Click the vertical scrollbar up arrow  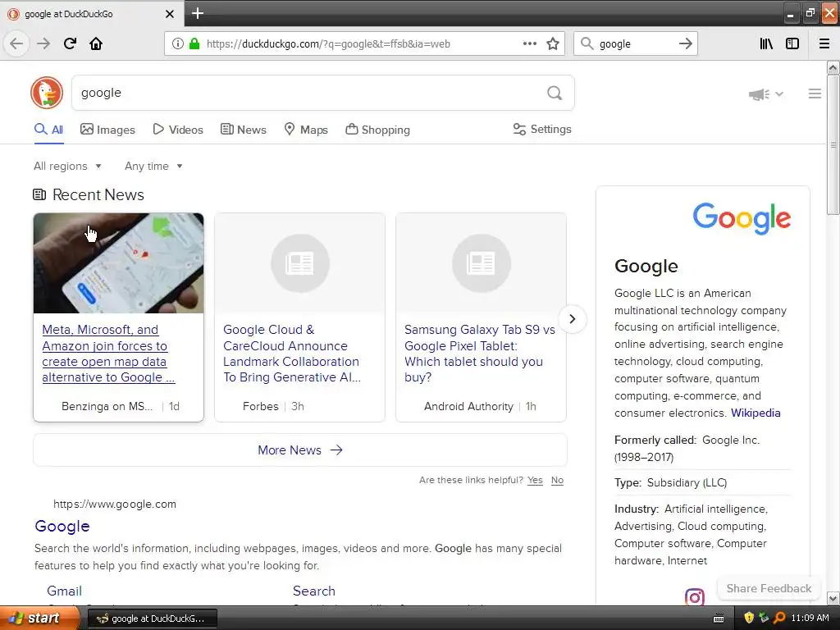833,67
